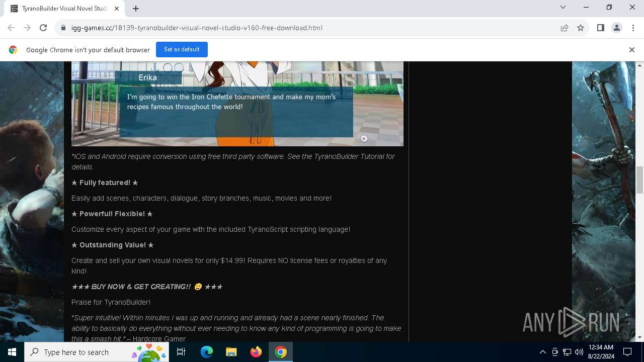Click the '★ Fully featured! ★' heading
The width and height of the screenshot is (644, 362).
tap(105, 183)
